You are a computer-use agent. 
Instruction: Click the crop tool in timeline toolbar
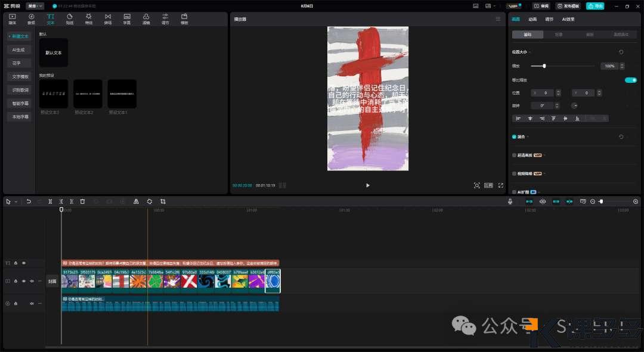pos(163,202)
